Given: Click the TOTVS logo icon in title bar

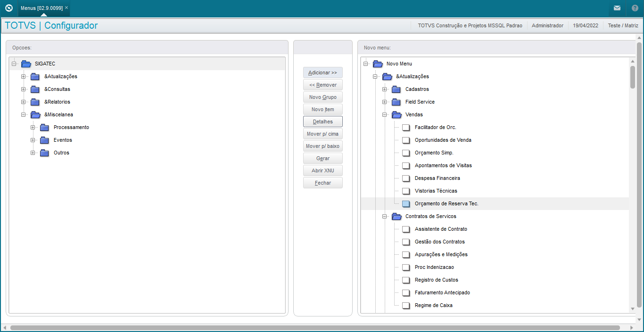Looking at the screenshot, I should tap(8, 8).
